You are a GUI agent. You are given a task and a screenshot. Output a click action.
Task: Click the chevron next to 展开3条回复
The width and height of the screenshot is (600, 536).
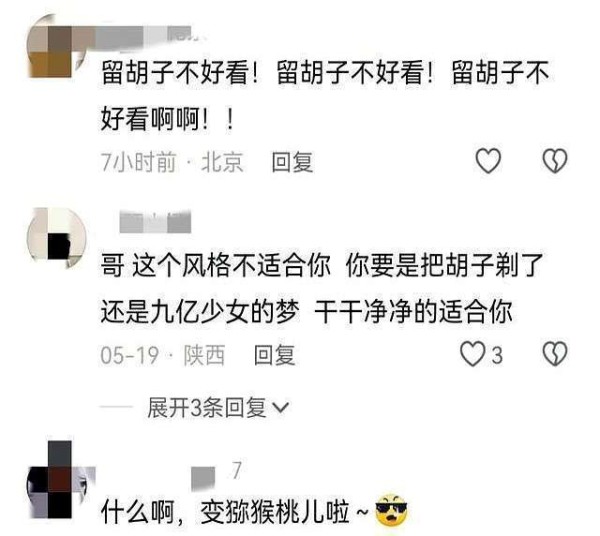pos(280,407)
